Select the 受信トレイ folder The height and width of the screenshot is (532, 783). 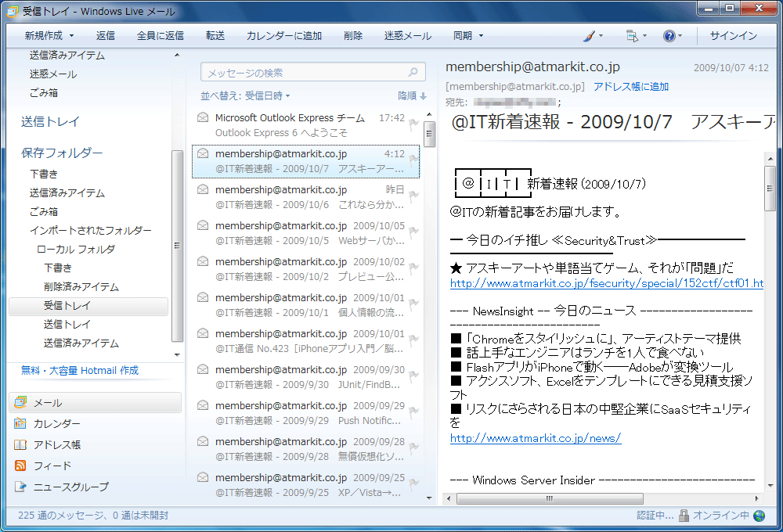88,305
